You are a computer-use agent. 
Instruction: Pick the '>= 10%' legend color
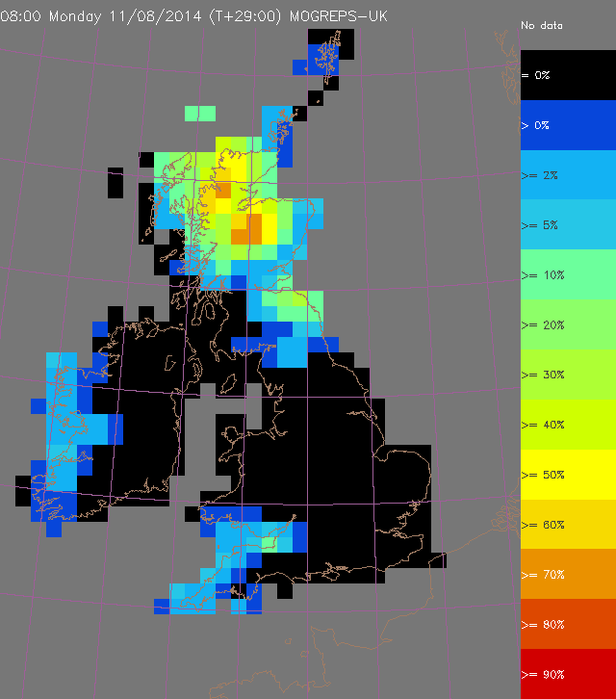[x=568, y=275]
